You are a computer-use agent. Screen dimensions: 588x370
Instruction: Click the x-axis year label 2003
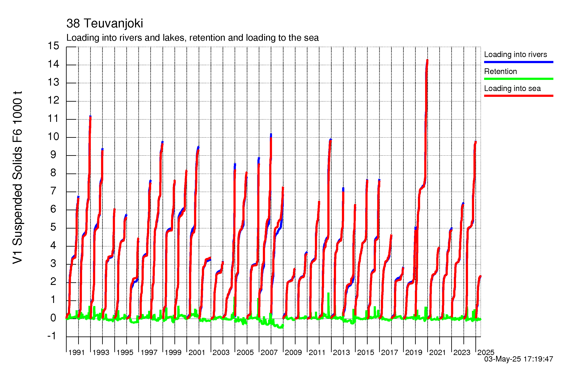point(221,352)
